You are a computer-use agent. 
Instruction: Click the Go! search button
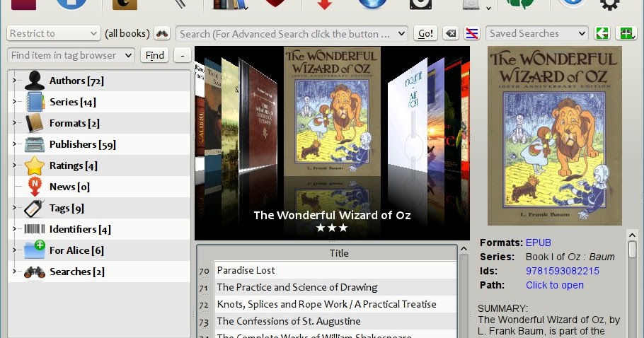point(425,34)
